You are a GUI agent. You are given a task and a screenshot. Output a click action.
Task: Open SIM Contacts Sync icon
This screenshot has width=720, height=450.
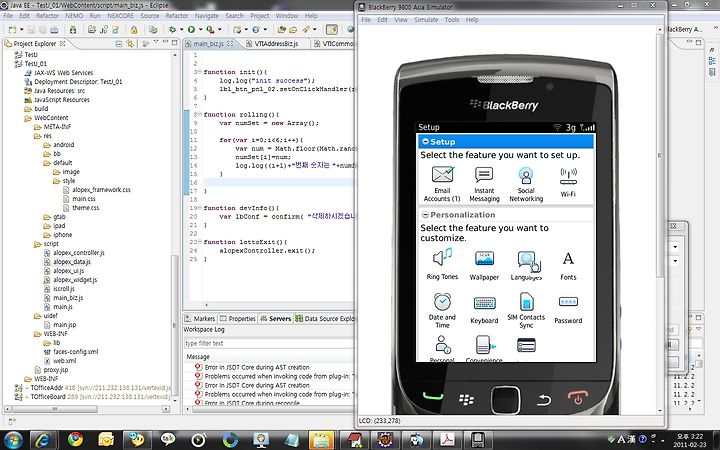click(x=526, y=310)
